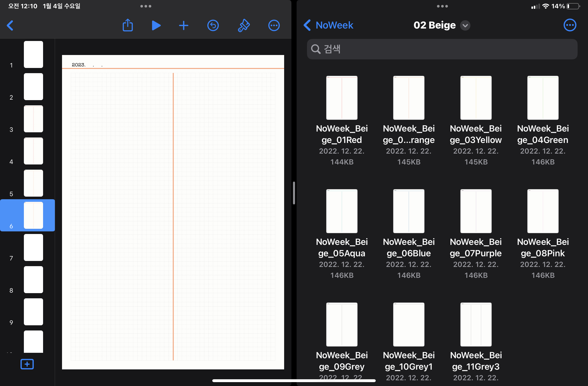Image resolution: width=588 pixels, height=386 pixels.
Task: Tap the split view divider handle
Action: tap(294, 193)
